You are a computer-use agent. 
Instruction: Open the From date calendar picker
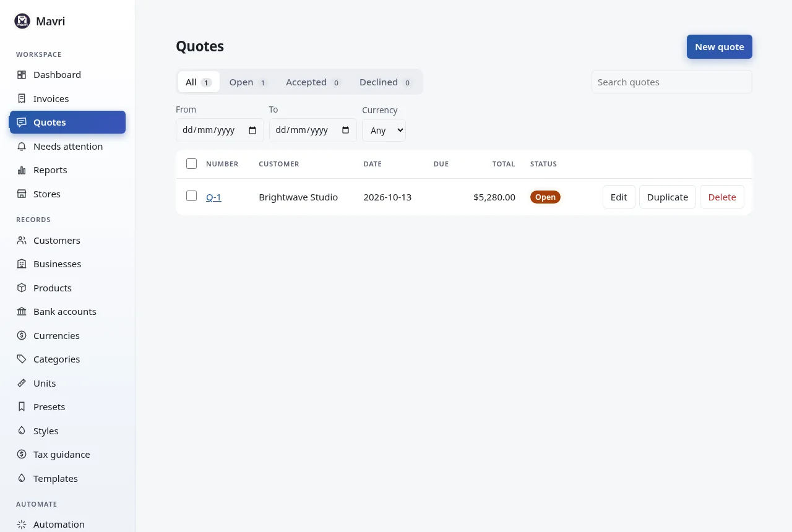252,131
